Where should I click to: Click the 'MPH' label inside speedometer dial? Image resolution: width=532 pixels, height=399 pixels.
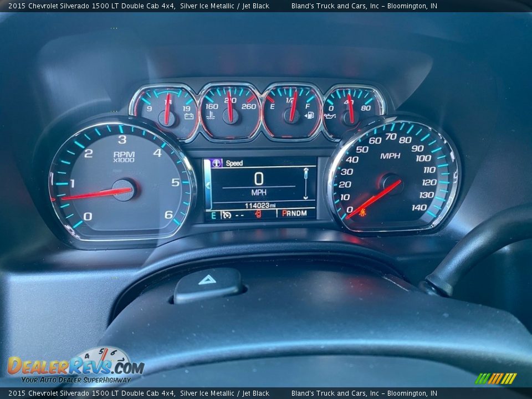click(390, 156)
